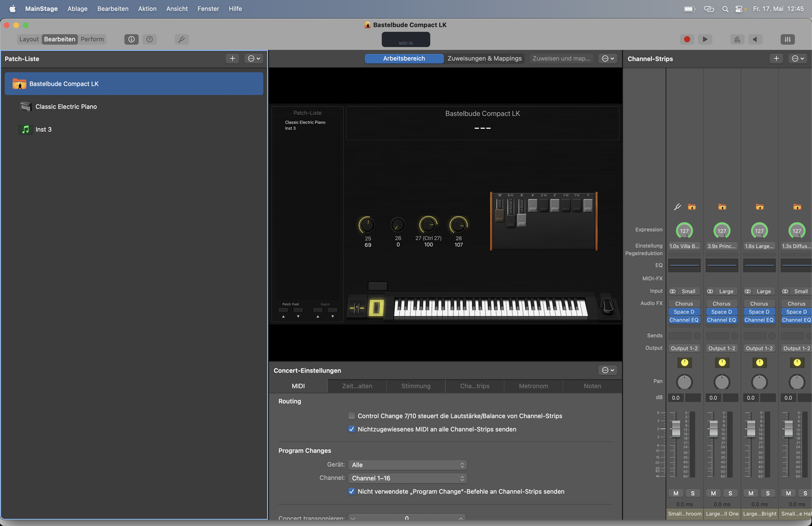812x526 pixels.
Task: Toggle the Mixer channel-strips view icon
Action: [787, 39]
